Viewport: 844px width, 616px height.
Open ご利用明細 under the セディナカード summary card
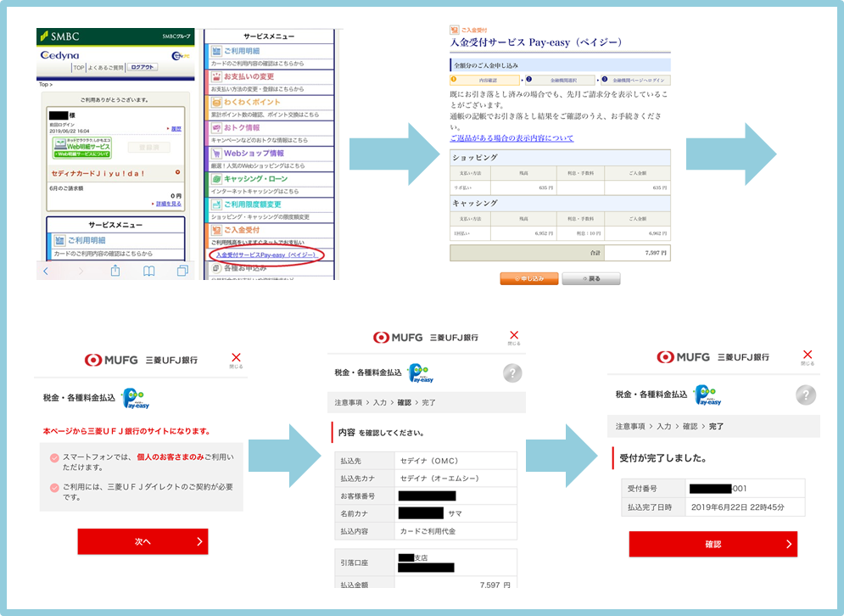[x=87, y=240]
